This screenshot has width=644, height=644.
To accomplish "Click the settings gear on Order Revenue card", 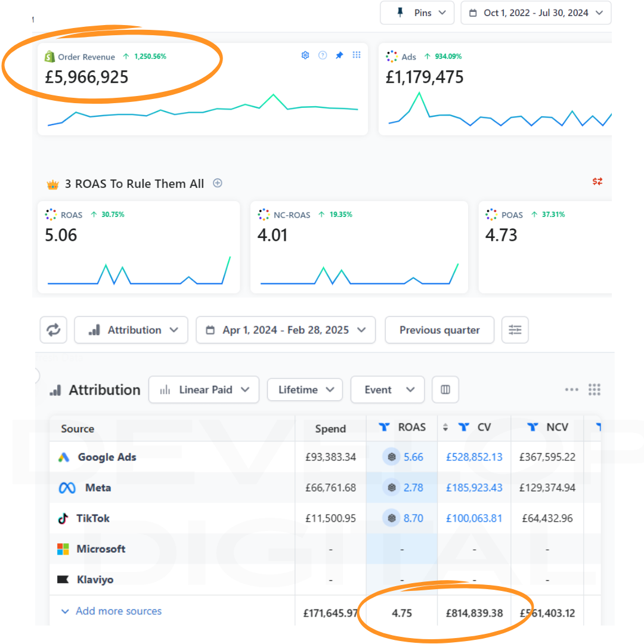I will click(x=305, y=55).
